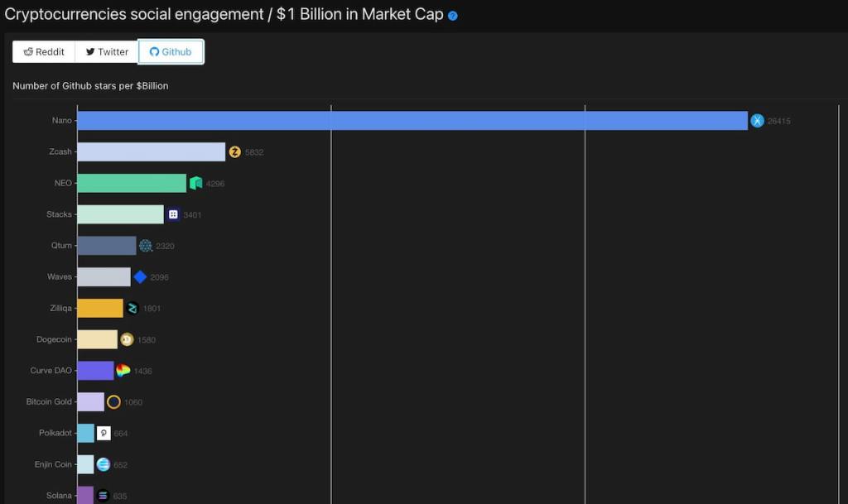The image size is (848, 504).
Task: Select the Qtum bar in chart
Action: tap(107, 246)
